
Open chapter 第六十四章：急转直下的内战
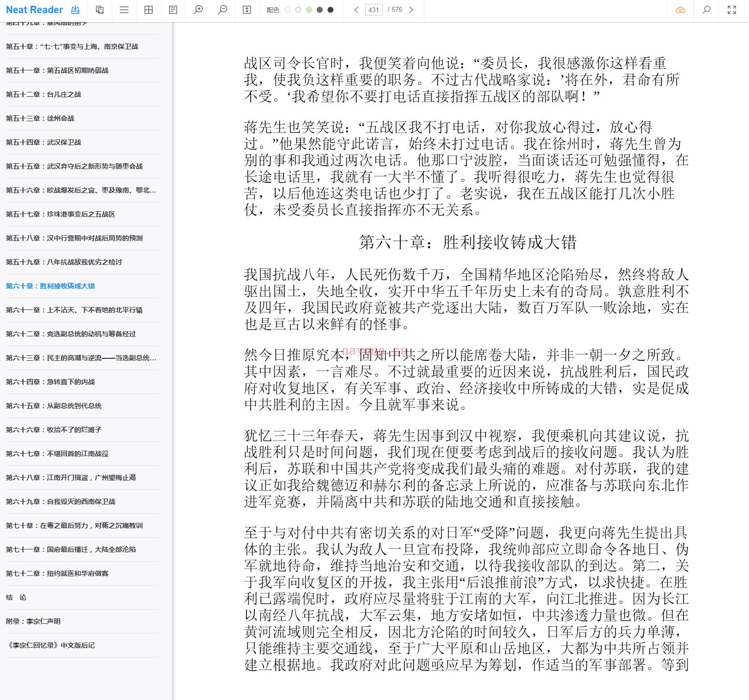click(82, 382)
